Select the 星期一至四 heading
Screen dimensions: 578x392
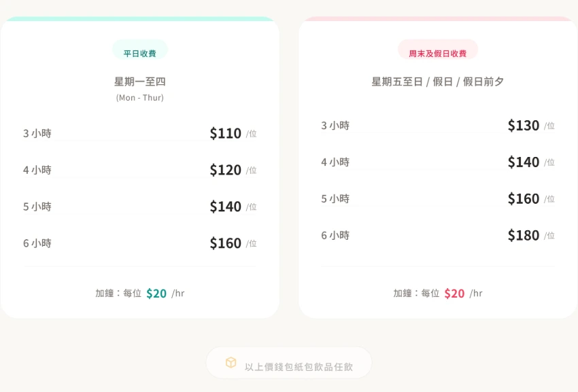point(139,82)
